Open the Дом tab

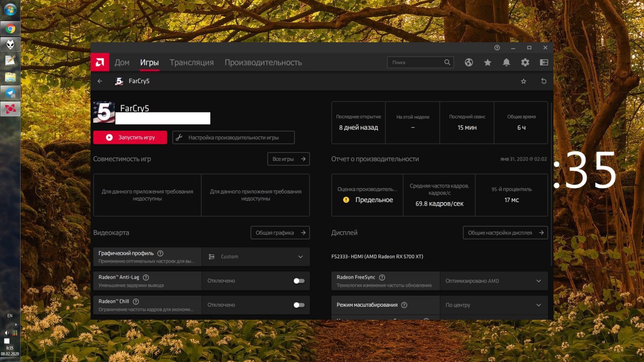(x=122, y=62)
